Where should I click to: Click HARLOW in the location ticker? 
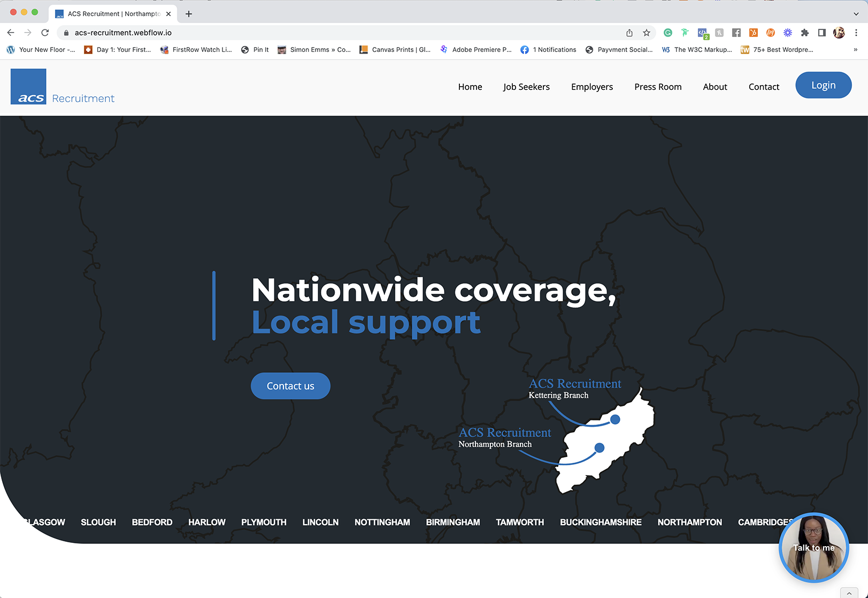207,522
